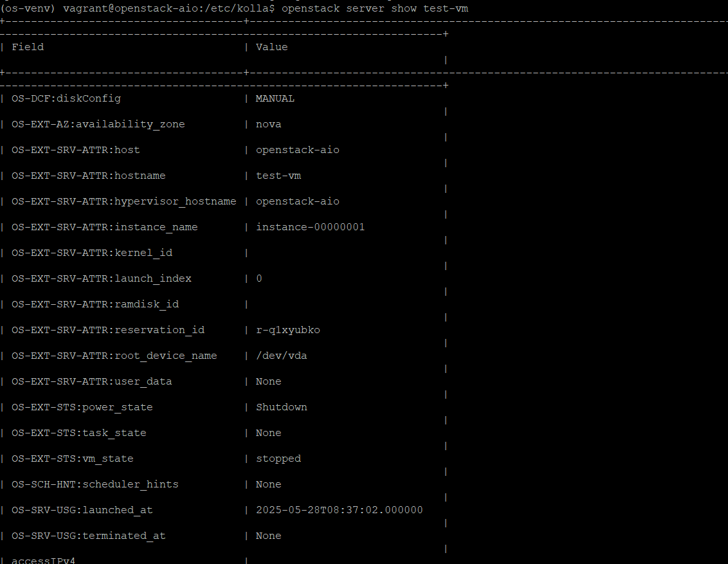Click the root_device_name field name

pyautogui.click(x=114, y=356)
